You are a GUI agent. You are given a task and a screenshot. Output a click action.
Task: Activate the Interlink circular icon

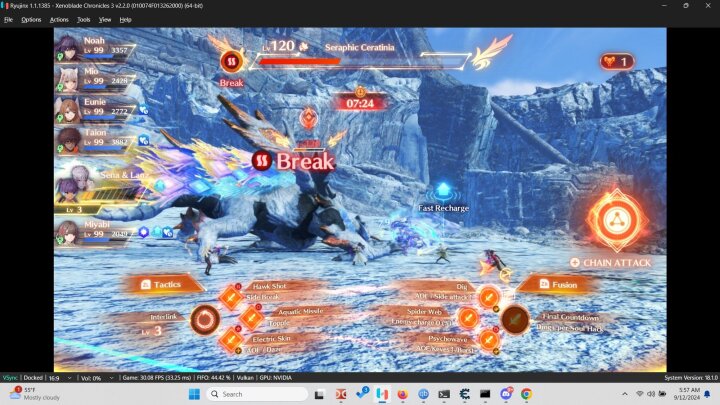pyautogui.click(x=205, y=320)
